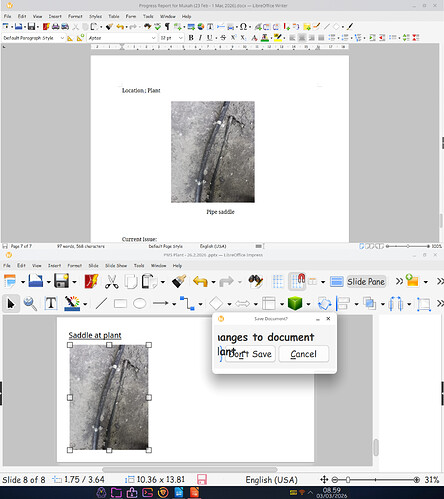Toggle justified alignment in Writer
444x499 pixels.
(x=321, y=38)
